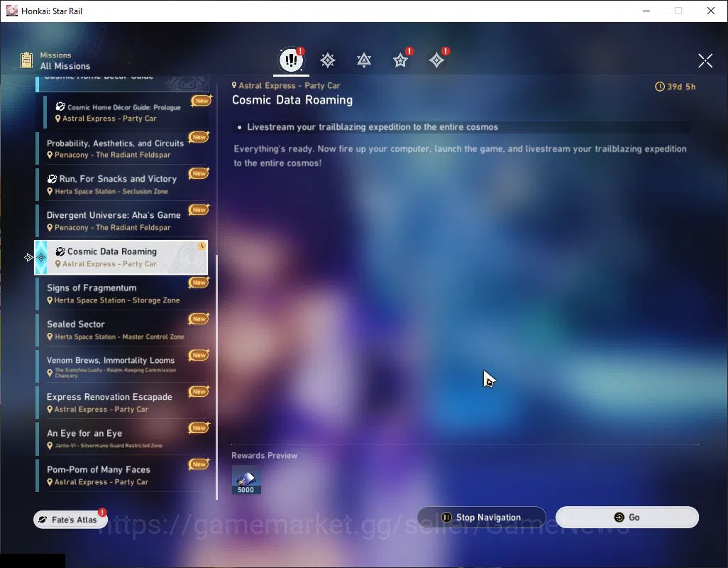Select Probability, Aesthetics, and Circuits mission
The width and height of the screenshot is (728, 568).
click(122, 148)
